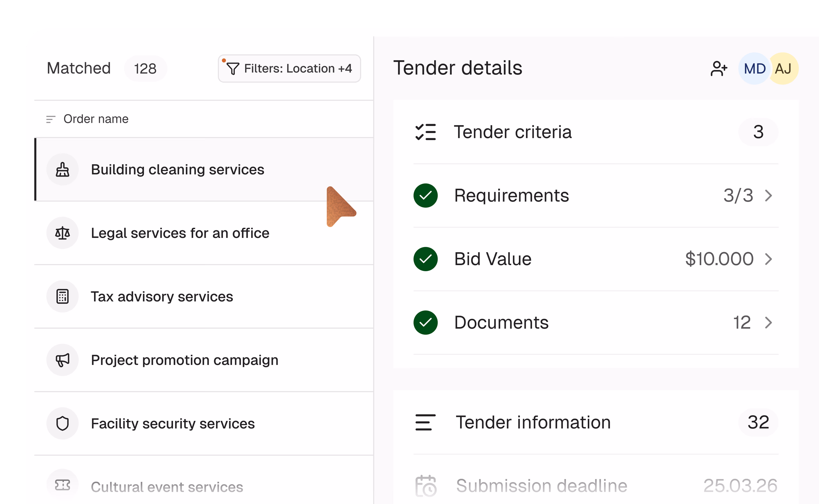The width and height of the screenshot is (819, 504).
Task: Toggle the green check beside Requirements
Action: tap(425, 195)
